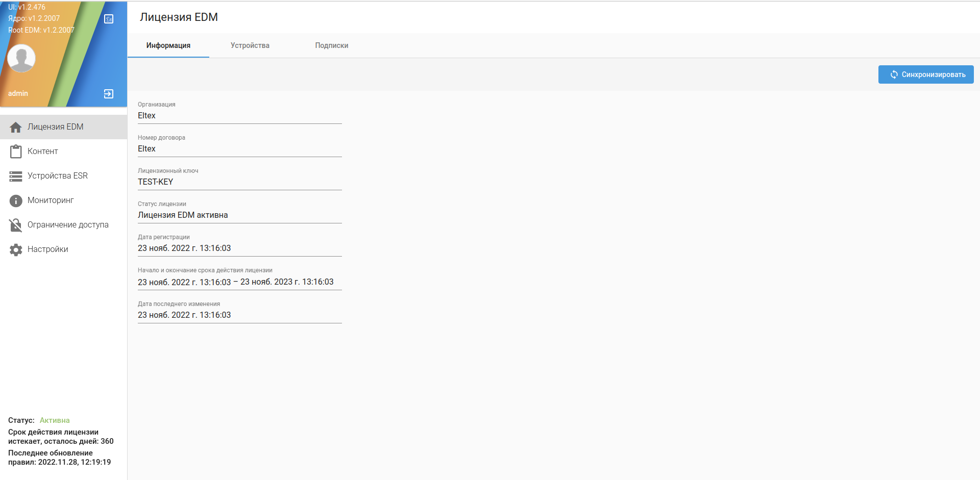Click the Организация field with Eltex
Image resolution: width=980 pixels, height=480 pixels.
[x=240, y=116]
